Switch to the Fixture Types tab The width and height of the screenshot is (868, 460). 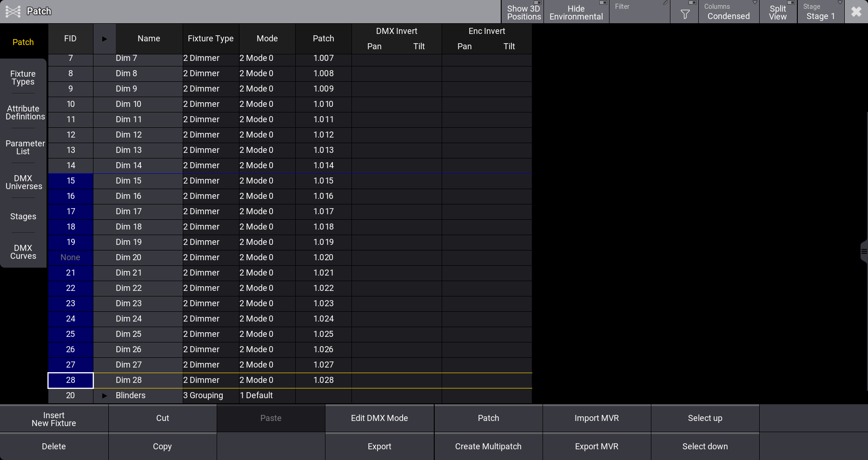[23, 78]
